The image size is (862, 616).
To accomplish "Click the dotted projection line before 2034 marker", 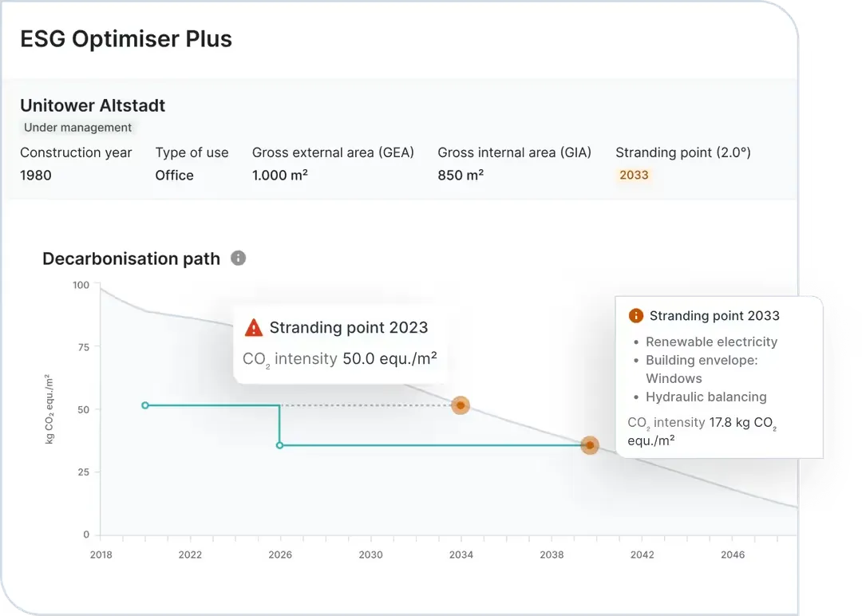I will [366, 405].
